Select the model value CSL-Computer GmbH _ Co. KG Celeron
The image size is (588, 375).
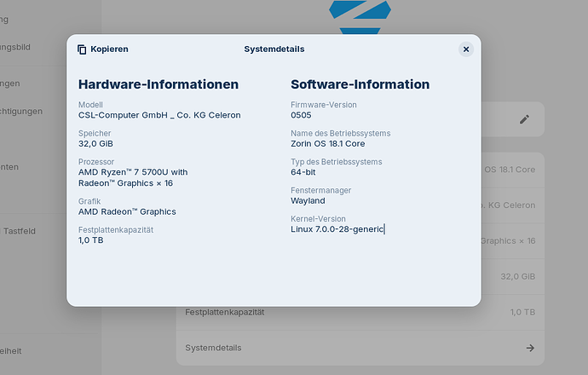point(159,115)
